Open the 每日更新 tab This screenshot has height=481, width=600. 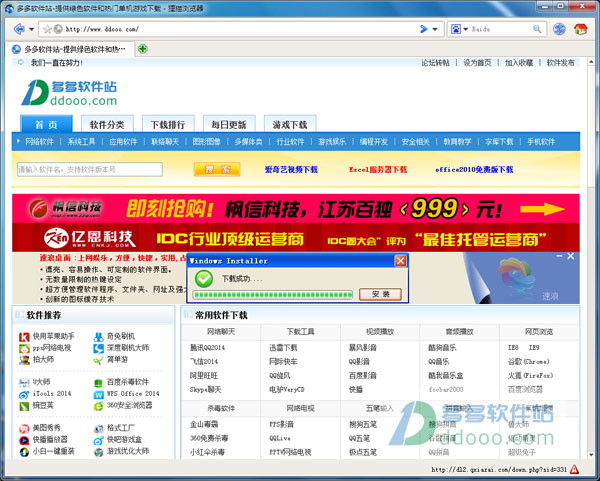pos(229,124)
